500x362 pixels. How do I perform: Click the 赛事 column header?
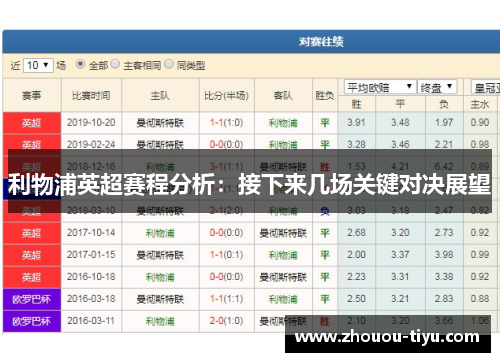32,96
